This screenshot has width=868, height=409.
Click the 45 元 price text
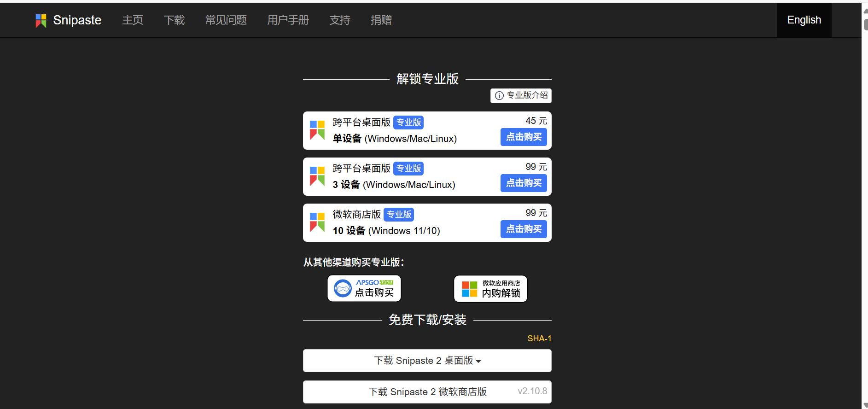(x=536, y=121)
